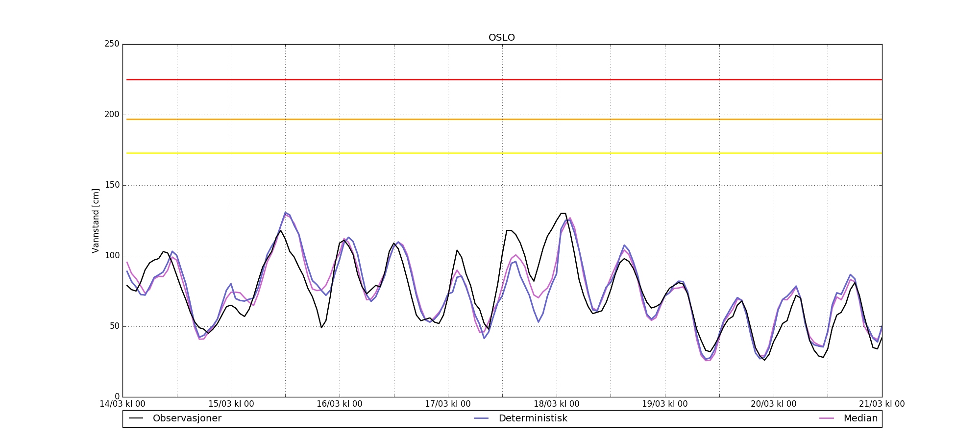Click the OSLO chart title

(501, 38)
